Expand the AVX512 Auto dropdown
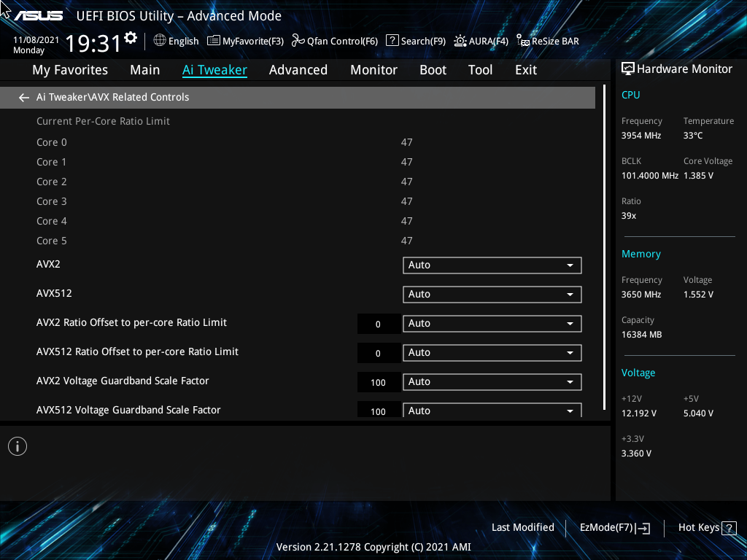This screenshot has width=747, height=560. (x=492, y=295)
